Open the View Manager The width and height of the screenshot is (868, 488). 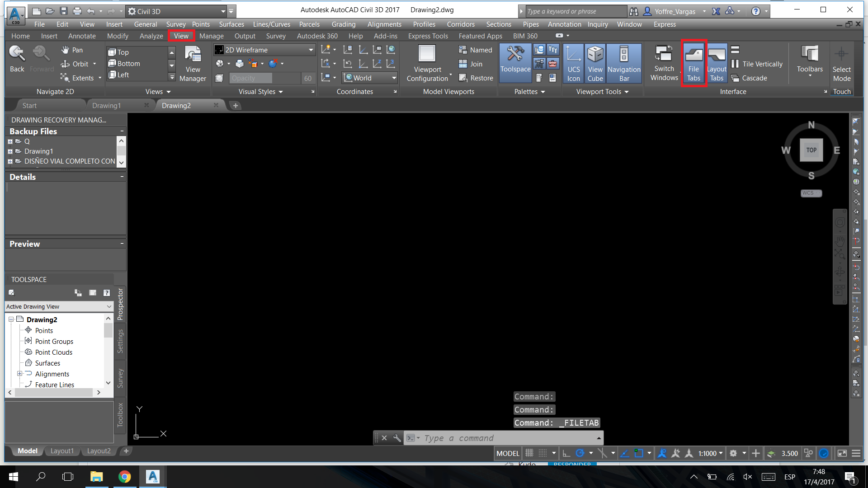coord(193,63)
